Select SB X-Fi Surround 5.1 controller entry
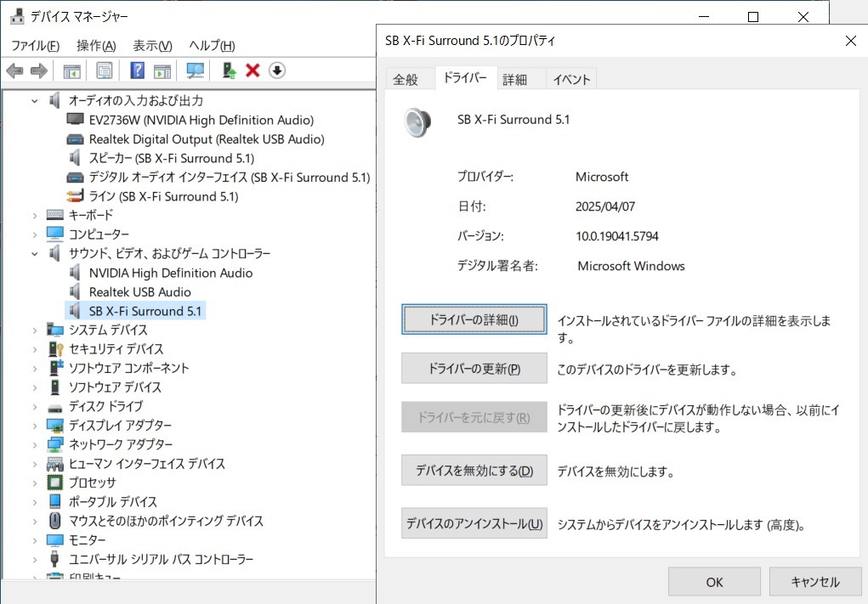Viewport: 868px width, 604px height. 145,311
